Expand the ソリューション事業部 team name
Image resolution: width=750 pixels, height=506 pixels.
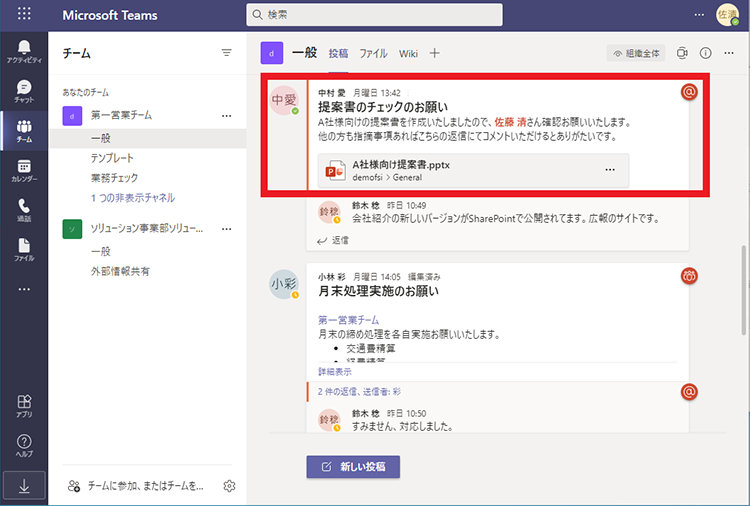click(147, 229)
